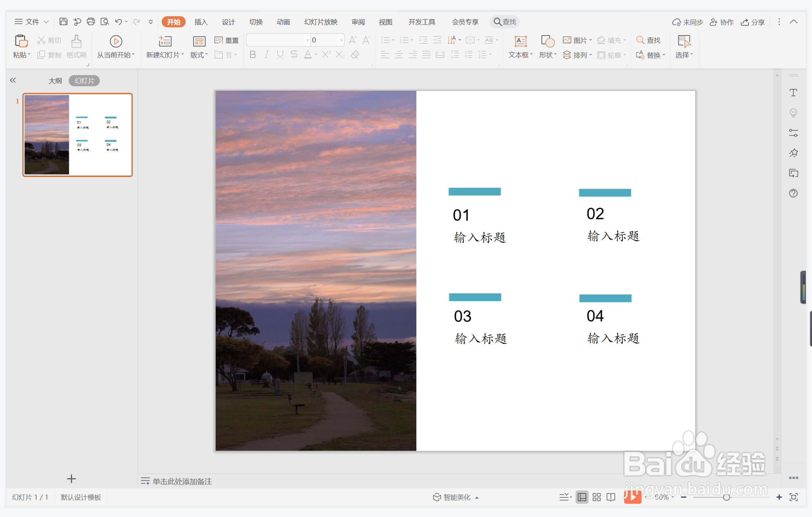Toggle Italic text formatting
This screenshot has height=517, width=812.
[266, 55]
